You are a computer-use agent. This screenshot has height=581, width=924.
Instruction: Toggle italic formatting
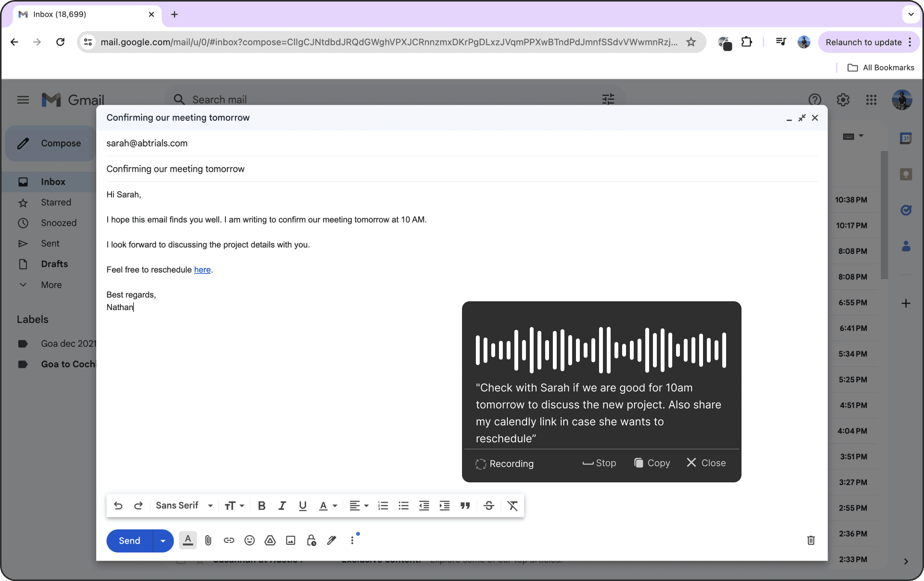(282, 505)
